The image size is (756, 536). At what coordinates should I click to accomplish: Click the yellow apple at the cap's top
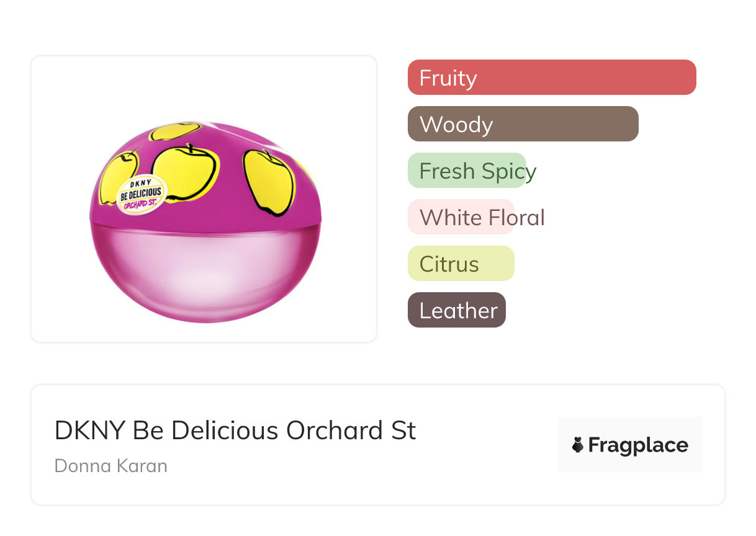(x=174, y=130)
